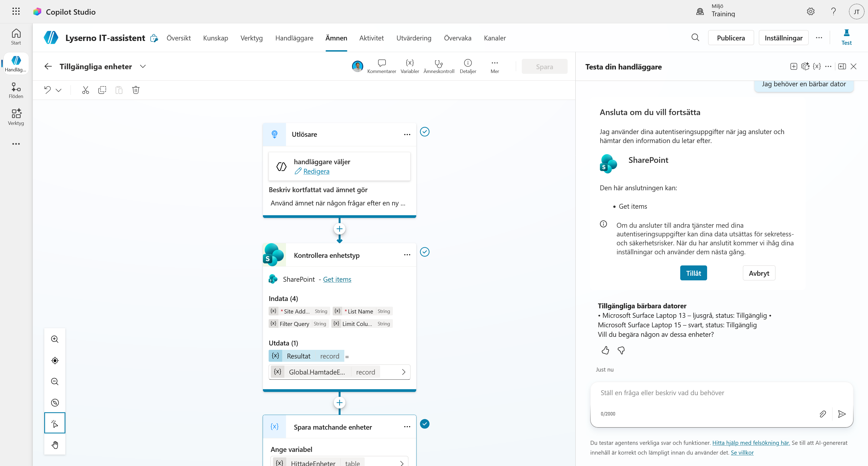
Task: Open Spara matchande enheter node options
Action: [407, 427]
